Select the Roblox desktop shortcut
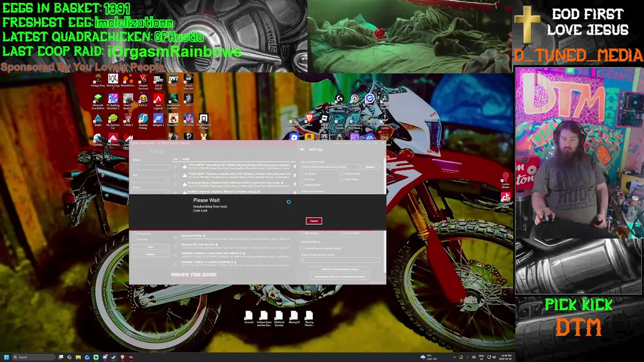This screenshot has width=644, height=362. 294,137
